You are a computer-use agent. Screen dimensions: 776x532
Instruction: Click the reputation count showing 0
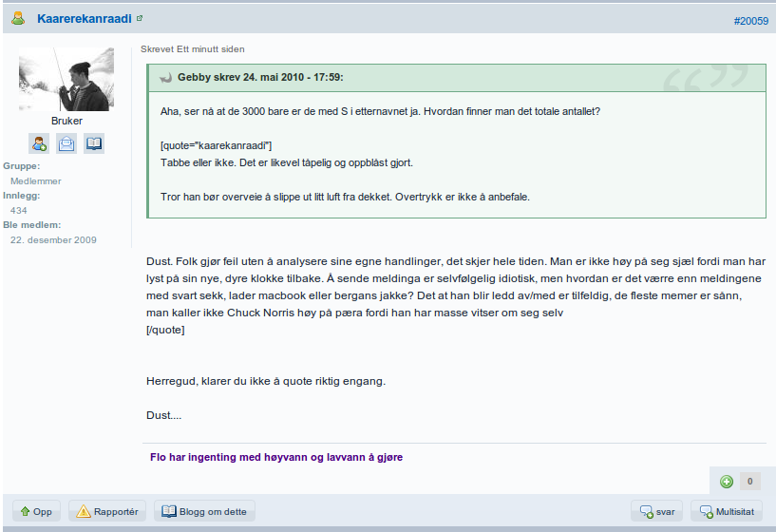click(749, 481)
